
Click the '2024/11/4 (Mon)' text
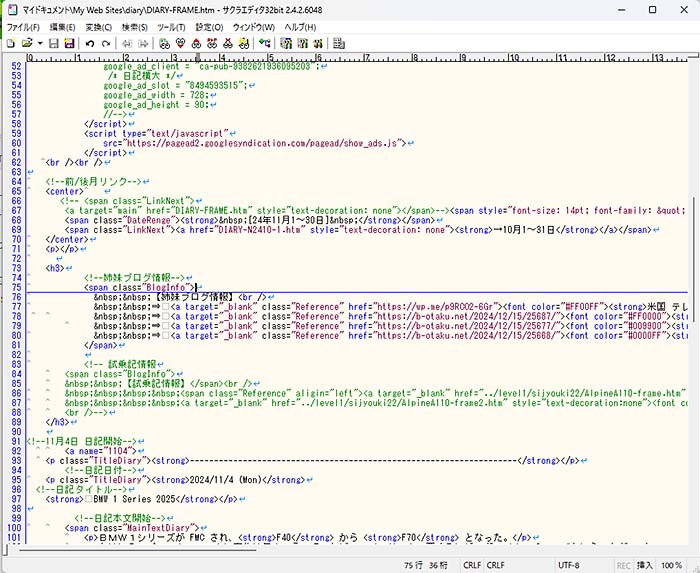[x=225, y=480]
